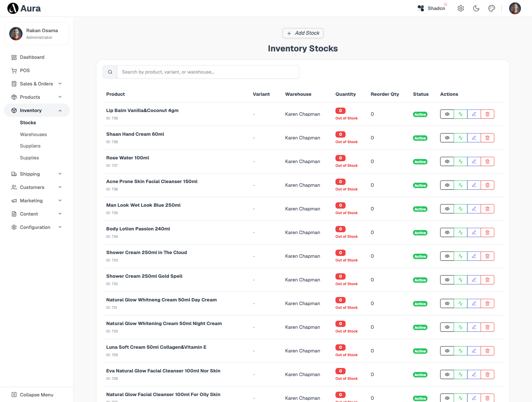Edit the Rose Water 100ml stock entry
532x402 pixels.
tap(474, 162)
